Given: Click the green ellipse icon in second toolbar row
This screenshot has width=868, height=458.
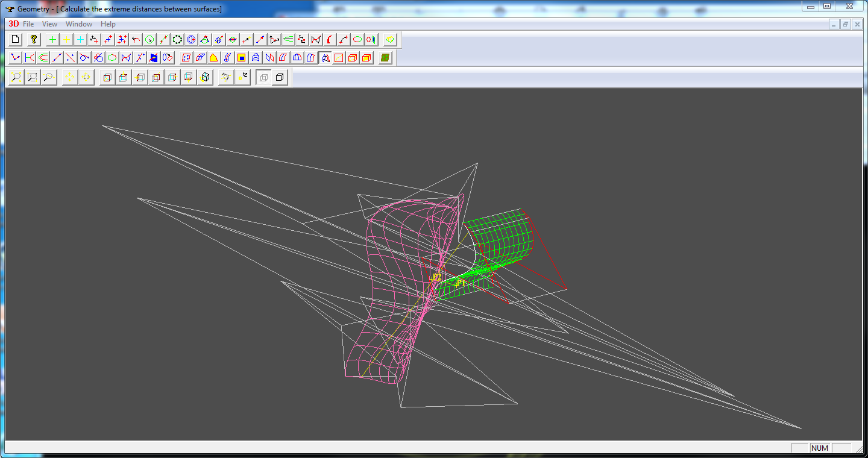Looking at the screenshot, I should pyautogui.click(x=112, y=58).
